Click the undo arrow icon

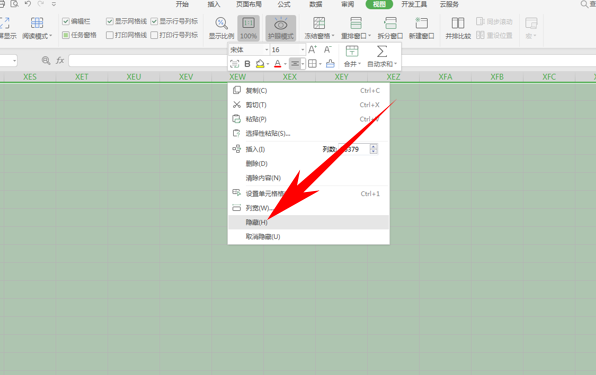(28, 4)
